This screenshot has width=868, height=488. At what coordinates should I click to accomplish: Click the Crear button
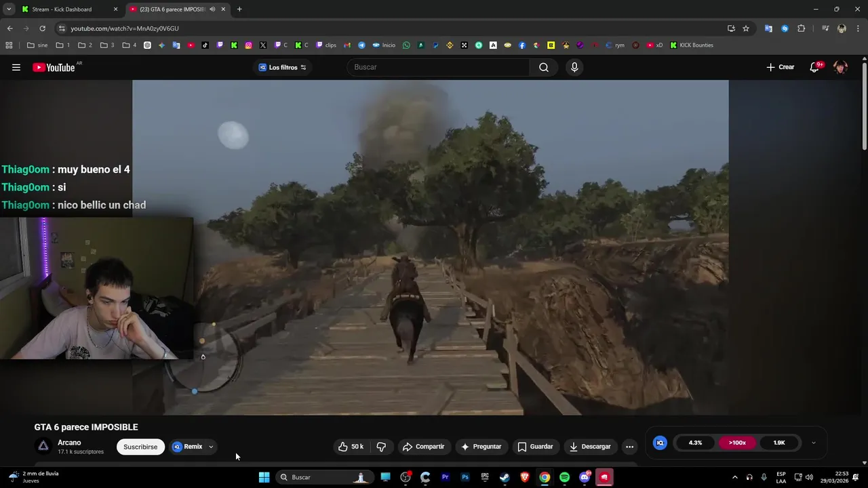(780, 67)
